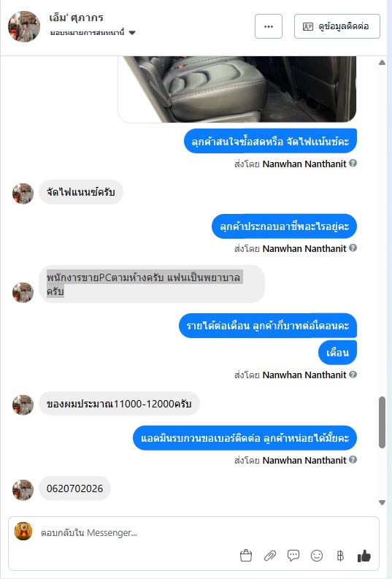Click the scrollbar up arrow

click(382, 62)
